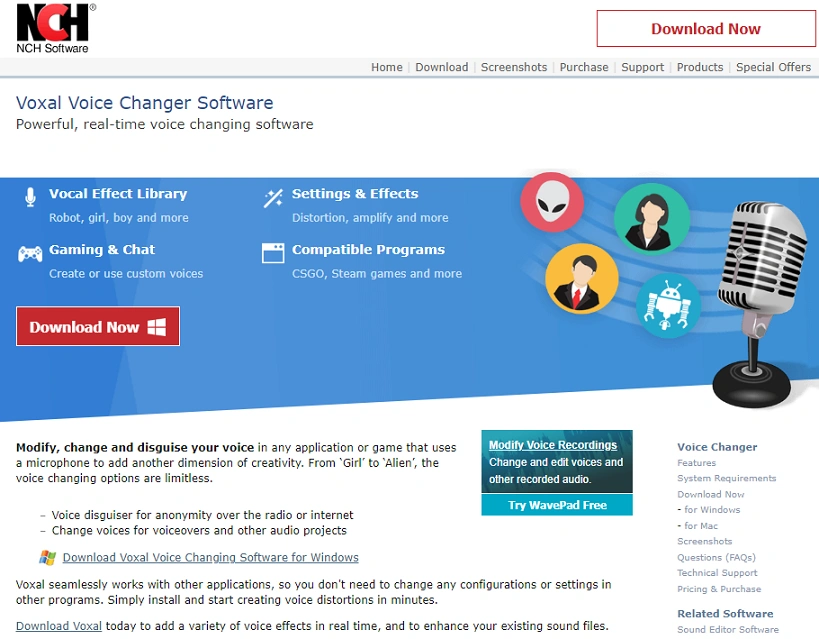The image size is (819, 639).
Task: Click the Voice Changer sidebar heading
Action: [x=717, y=447]
